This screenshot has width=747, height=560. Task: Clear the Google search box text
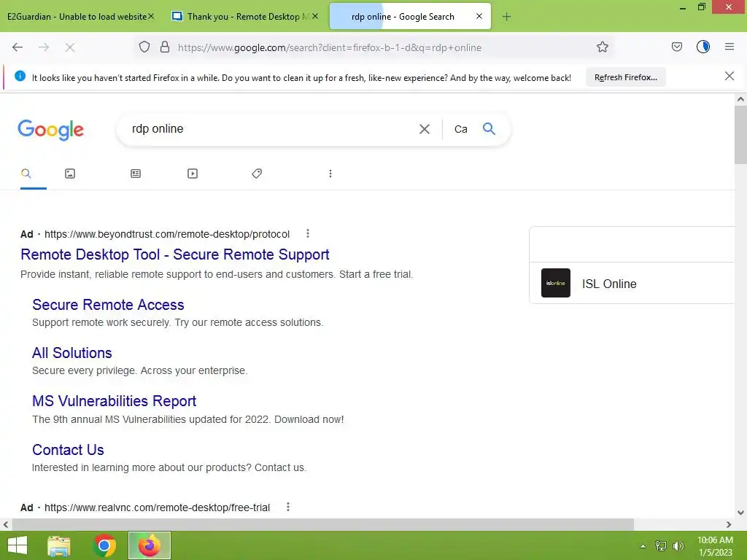(x=424, y=129)
